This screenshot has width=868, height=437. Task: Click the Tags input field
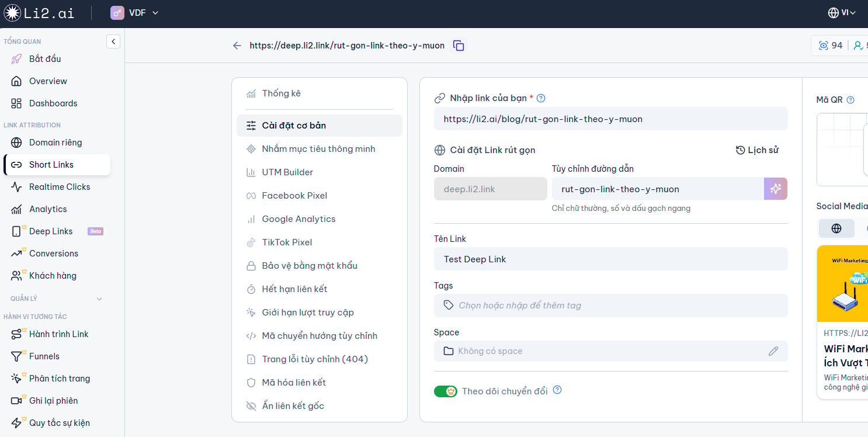[610, 306]
